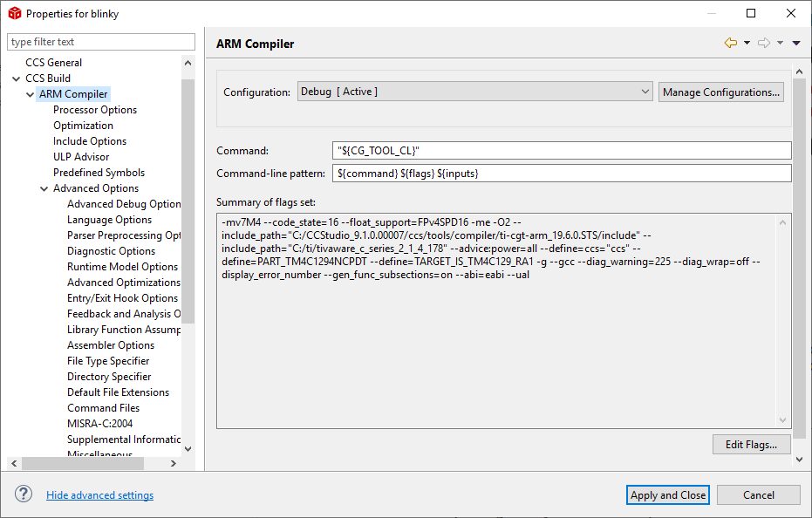This screenshot has height=518, width=812.
Task: Click the Hide advanced settings link
Action: coord(100,495)
